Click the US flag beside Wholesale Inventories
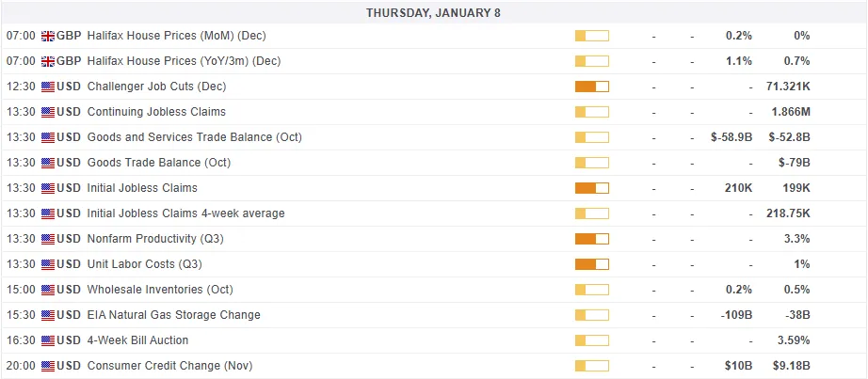The image size is (868, 379). tap(48, 290)
